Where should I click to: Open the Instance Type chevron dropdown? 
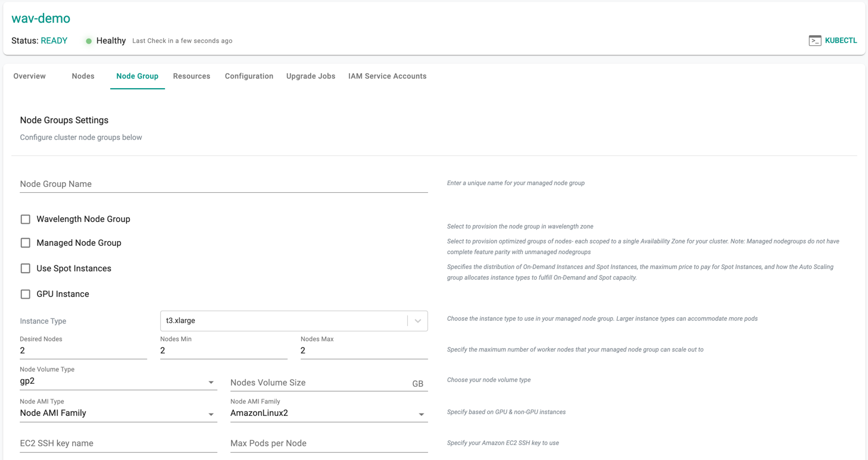click(418, 321)
